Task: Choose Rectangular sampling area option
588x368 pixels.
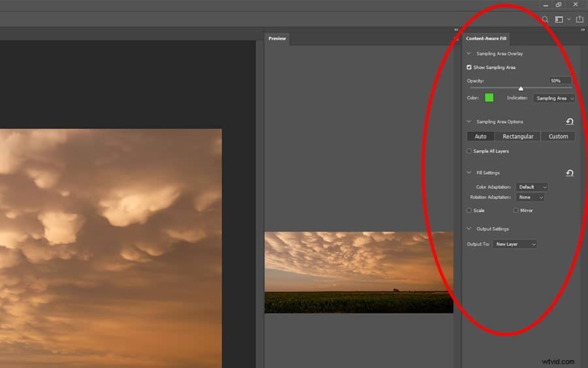Action: point(518,136)
